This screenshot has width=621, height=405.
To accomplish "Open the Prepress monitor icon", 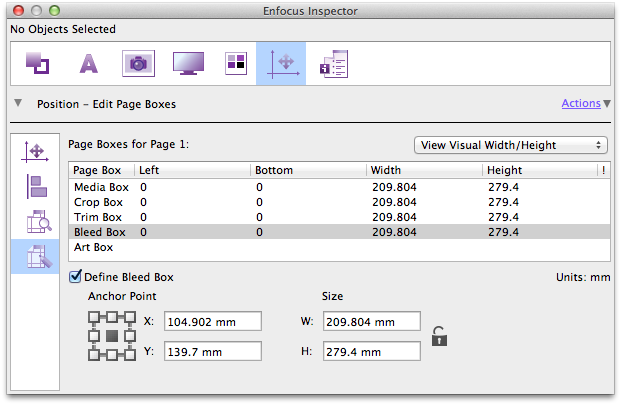I will [189, 63].
